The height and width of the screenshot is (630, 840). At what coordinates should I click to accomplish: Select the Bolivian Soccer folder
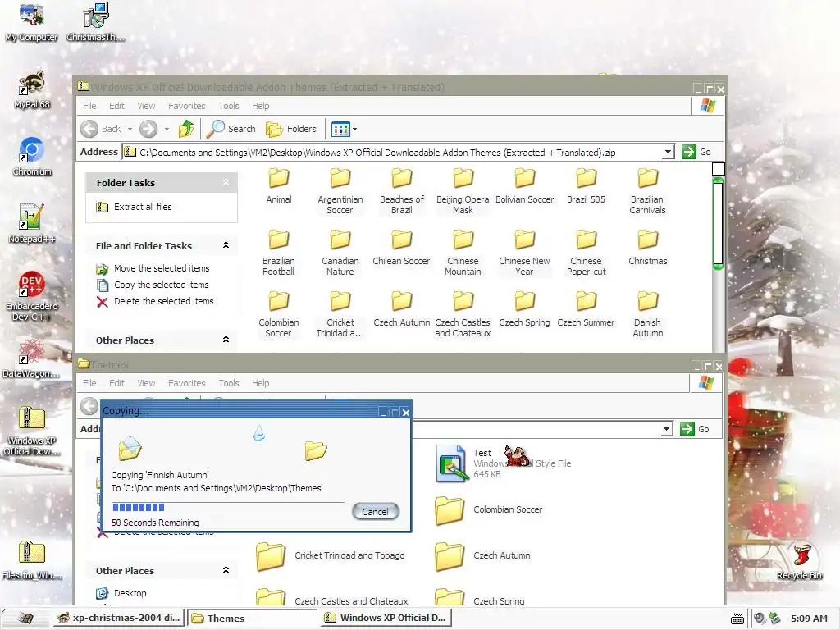[524, 185]
